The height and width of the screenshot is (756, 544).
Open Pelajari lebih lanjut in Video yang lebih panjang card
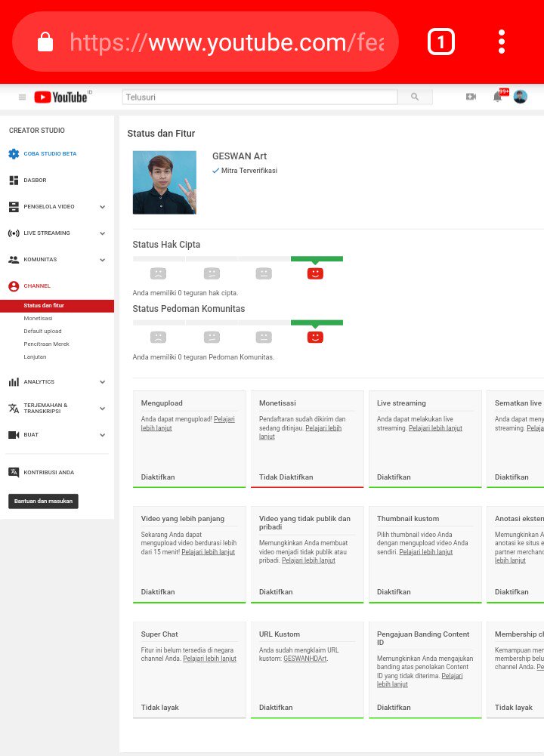pos(209,552)
